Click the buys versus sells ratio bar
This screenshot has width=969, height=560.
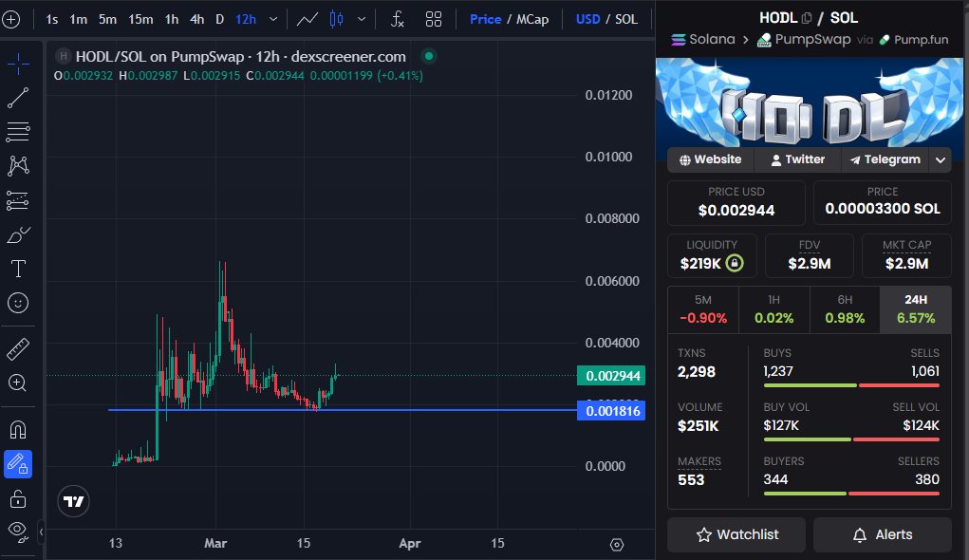[851, 385]
